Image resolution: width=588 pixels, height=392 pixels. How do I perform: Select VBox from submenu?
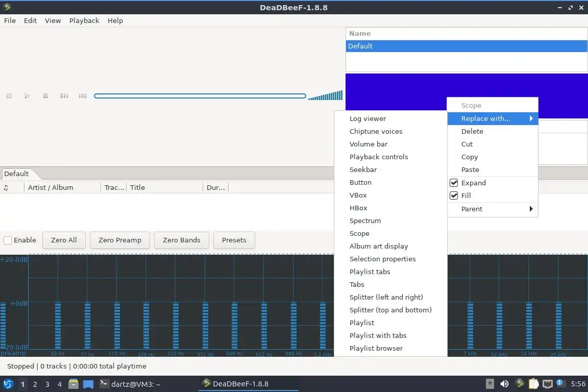[x=390, y=195]
